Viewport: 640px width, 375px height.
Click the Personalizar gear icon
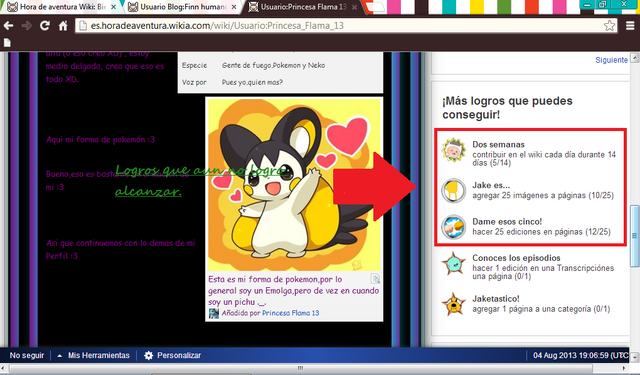149,355
